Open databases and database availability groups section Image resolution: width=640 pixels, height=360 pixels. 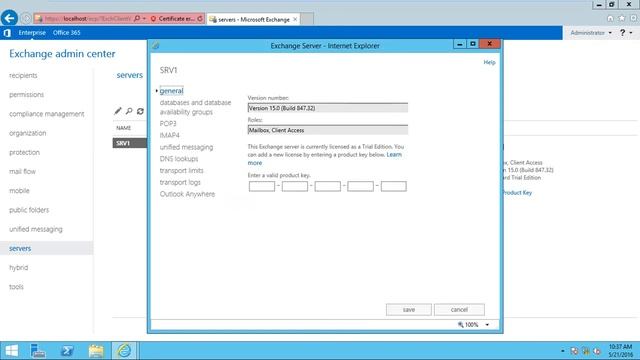pyautogui.click(x=196, y=107)
